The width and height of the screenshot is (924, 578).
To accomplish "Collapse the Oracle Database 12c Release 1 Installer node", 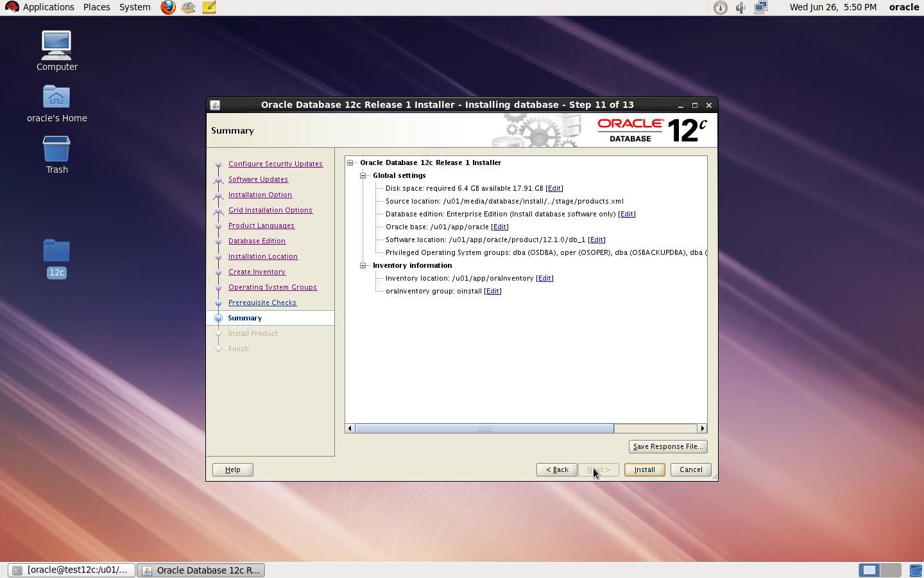I will [x=350, y=162].
